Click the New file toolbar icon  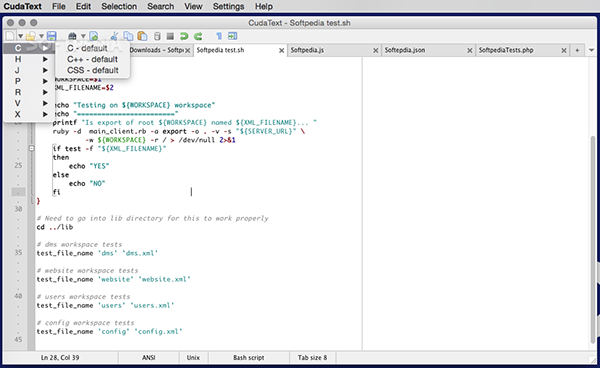tap(10, 36)
